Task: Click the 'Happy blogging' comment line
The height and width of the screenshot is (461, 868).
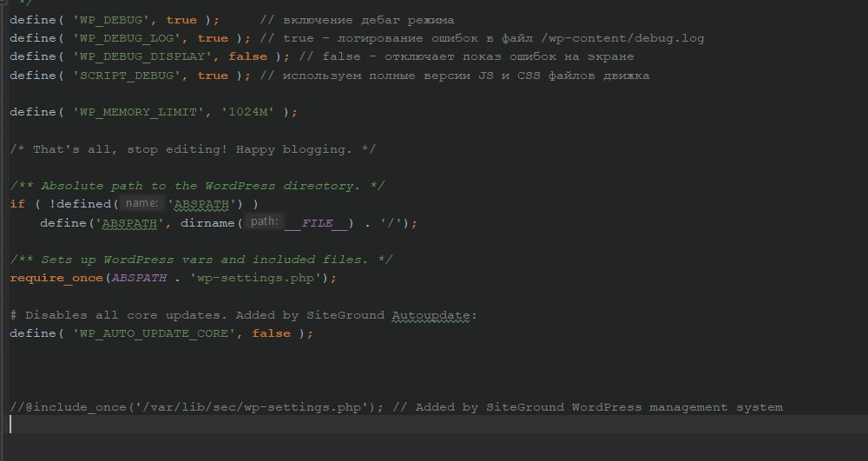Action: pyautogui.click(x=193, y=148)
